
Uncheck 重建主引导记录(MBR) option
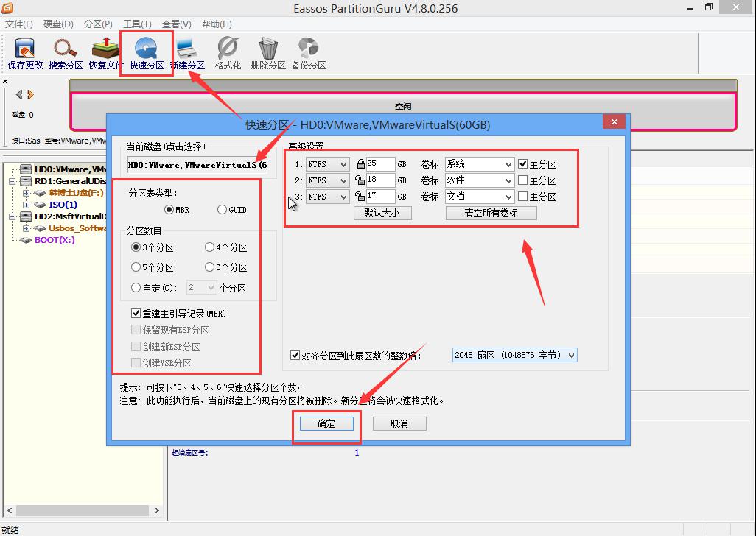pyautogui.click(x=136, y=312)
